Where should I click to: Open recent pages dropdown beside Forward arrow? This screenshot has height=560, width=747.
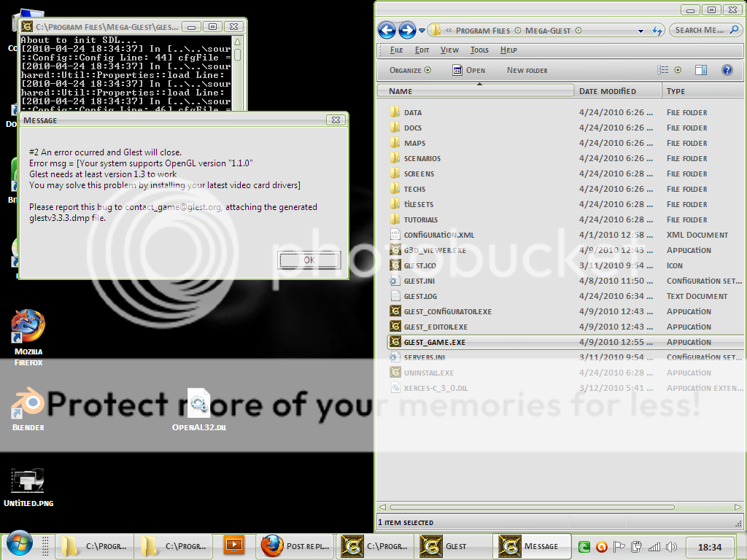tap(422, 31)
